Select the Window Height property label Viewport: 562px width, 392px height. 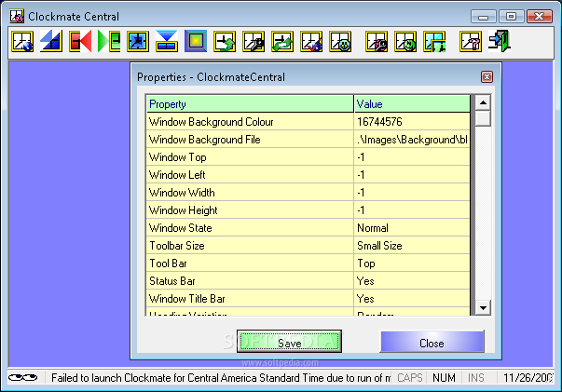[184, 210]
